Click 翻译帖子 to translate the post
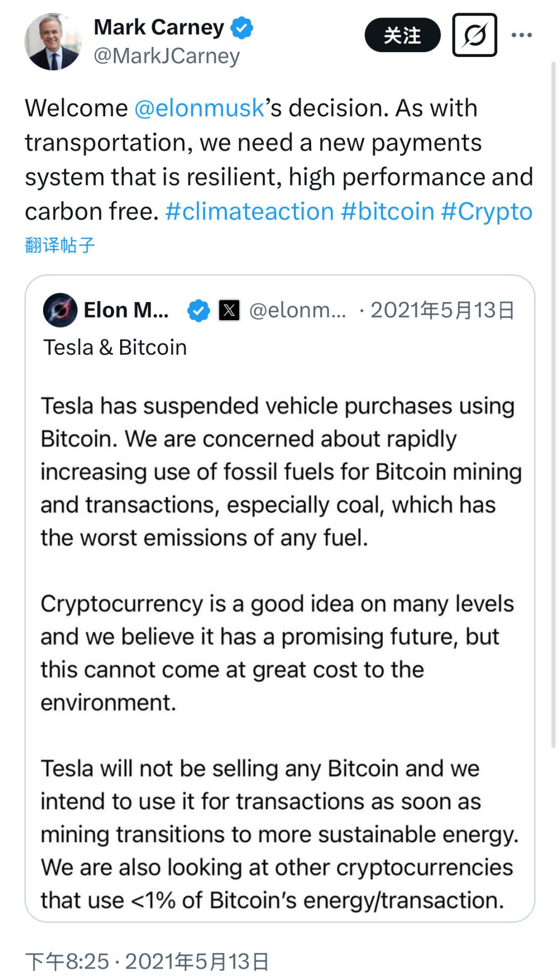 [x=60, y=245]
